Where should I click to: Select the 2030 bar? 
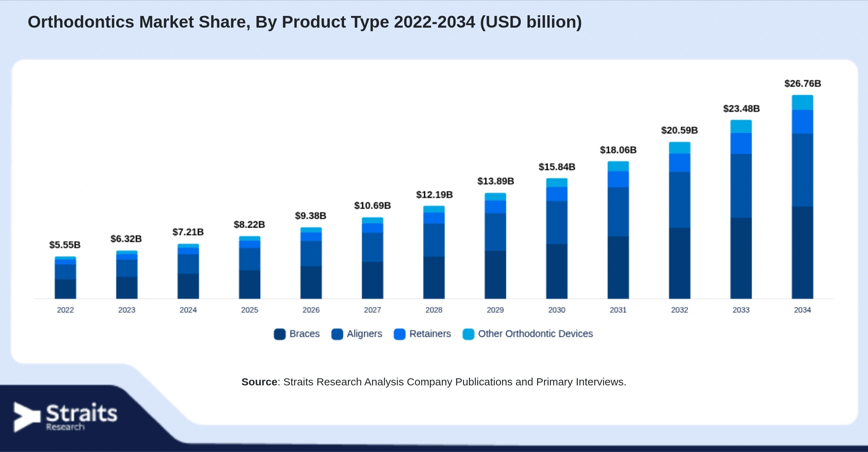(557, 238)
